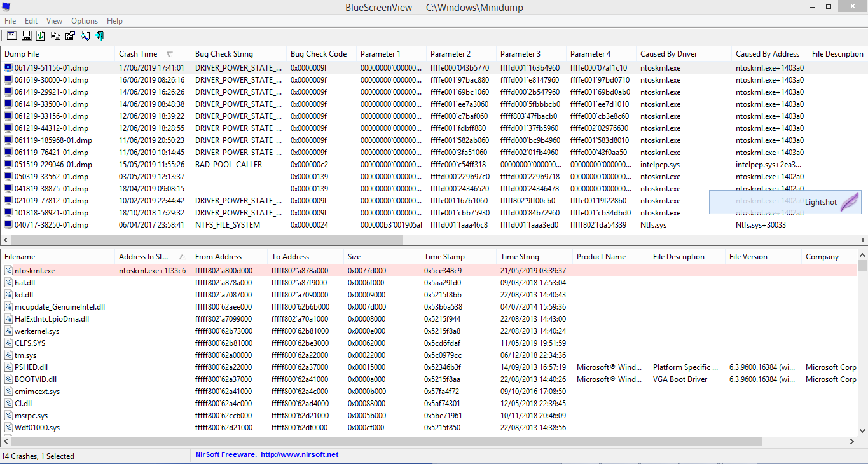Click the file icon next to msrpc.sys

pyautogui.click(x=8, y=416)
